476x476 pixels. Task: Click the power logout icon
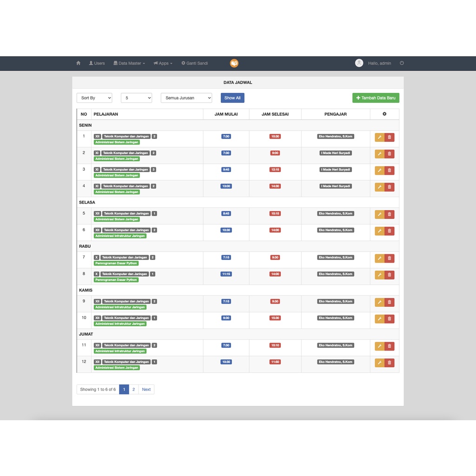tap(402, 63)
